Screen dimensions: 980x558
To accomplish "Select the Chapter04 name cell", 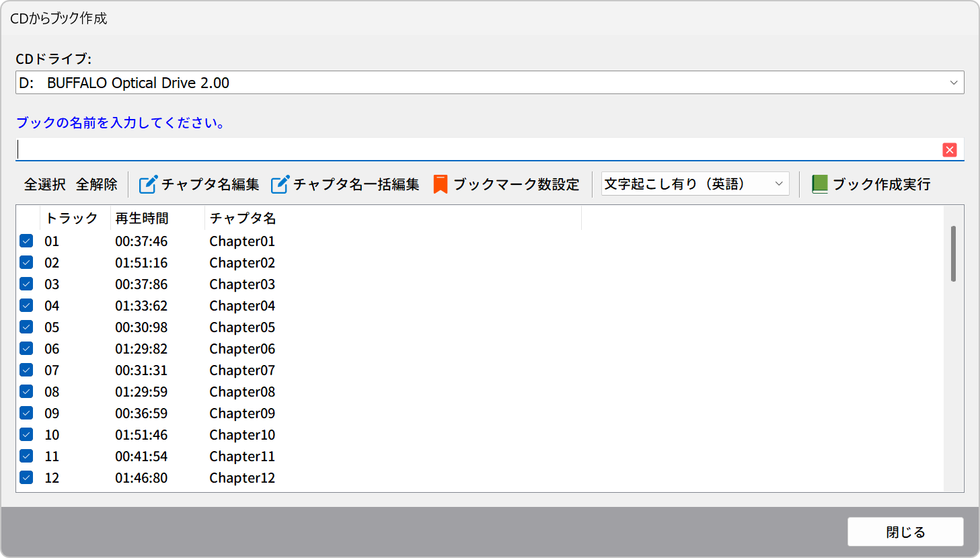I will (x=242, y=305).
